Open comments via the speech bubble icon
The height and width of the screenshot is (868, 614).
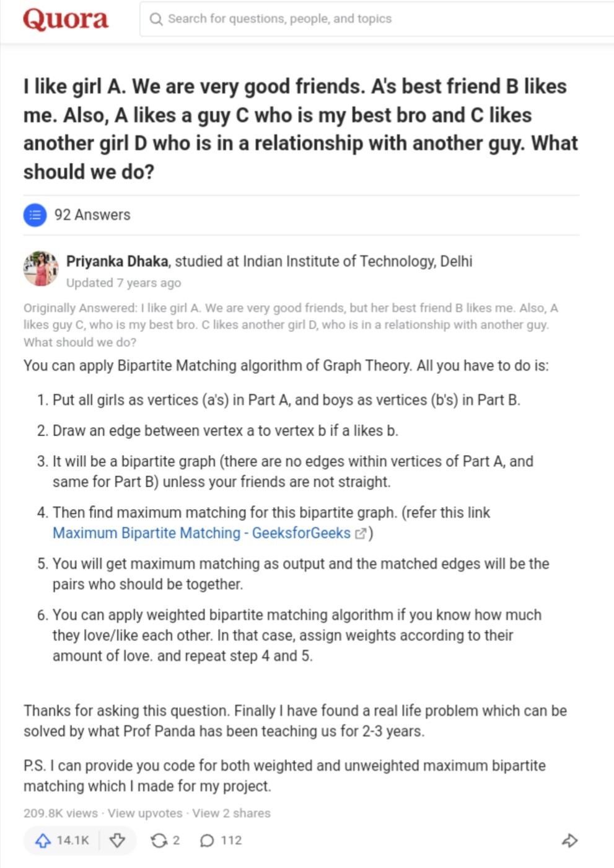click(207, 841)
